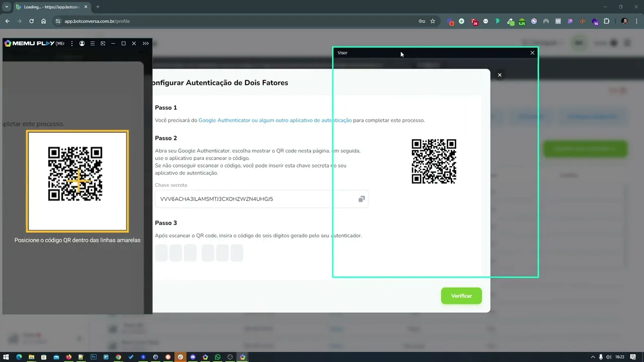Open the browser tab search dropdown
Image resolution: width=644 pixels, height=362 pixels.
pos(7,7)
